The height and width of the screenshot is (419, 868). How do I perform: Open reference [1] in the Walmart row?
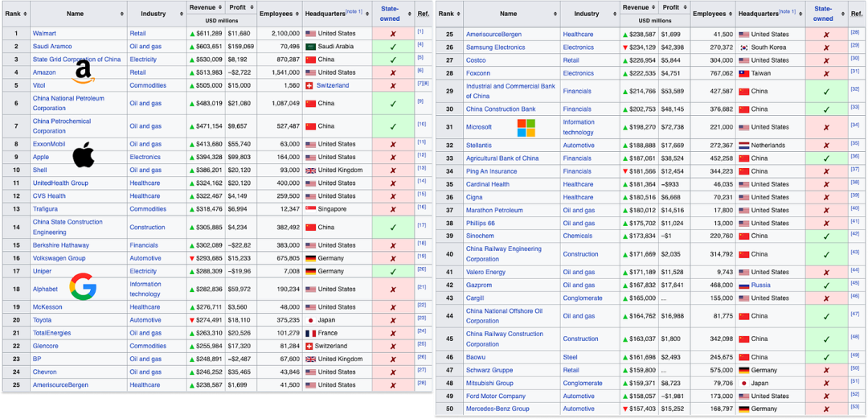pyautogui.click(x=420, y=32)
